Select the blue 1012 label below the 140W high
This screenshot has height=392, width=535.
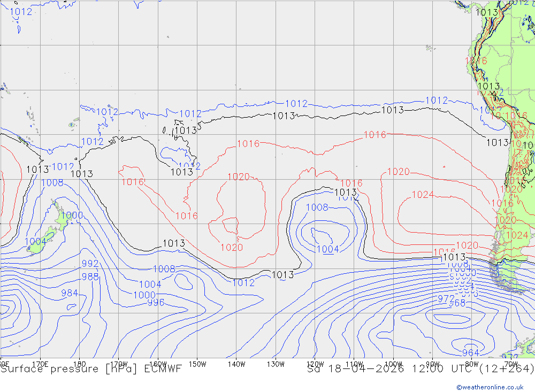[x=243, y=283]
